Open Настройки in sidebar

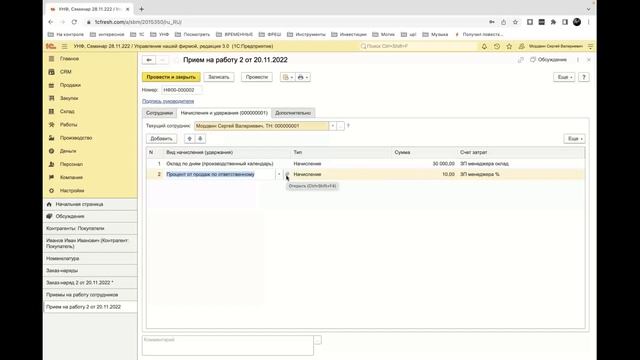coord(72,191)
